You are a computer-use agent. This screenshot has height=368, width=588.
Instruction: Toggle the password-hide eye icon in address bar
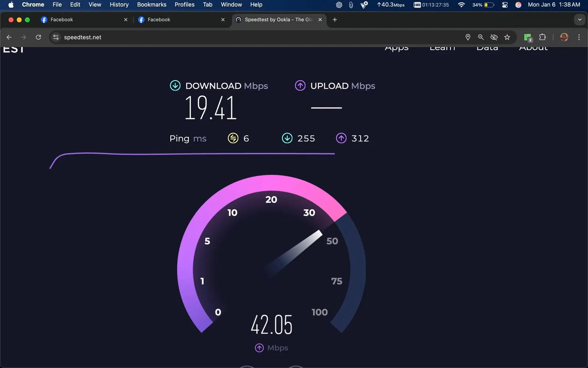pyautogui.click(x=494, y=37)
